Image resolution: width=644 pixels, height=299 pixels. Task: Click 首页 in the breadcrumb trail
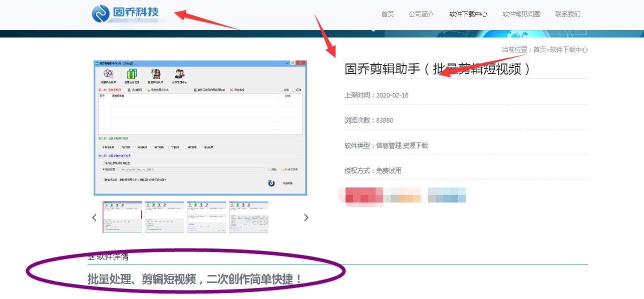pyautogui.click(x=540, y=49)
